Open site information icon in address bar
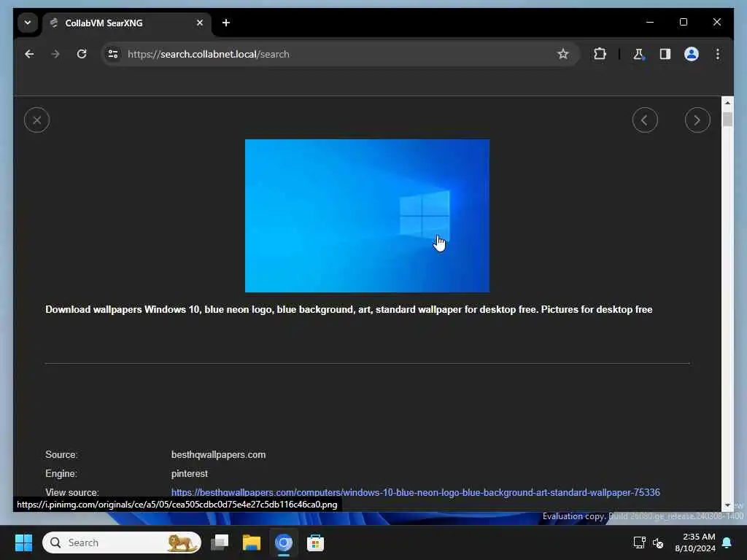This screenshot has height=560, width=747. 113,54
